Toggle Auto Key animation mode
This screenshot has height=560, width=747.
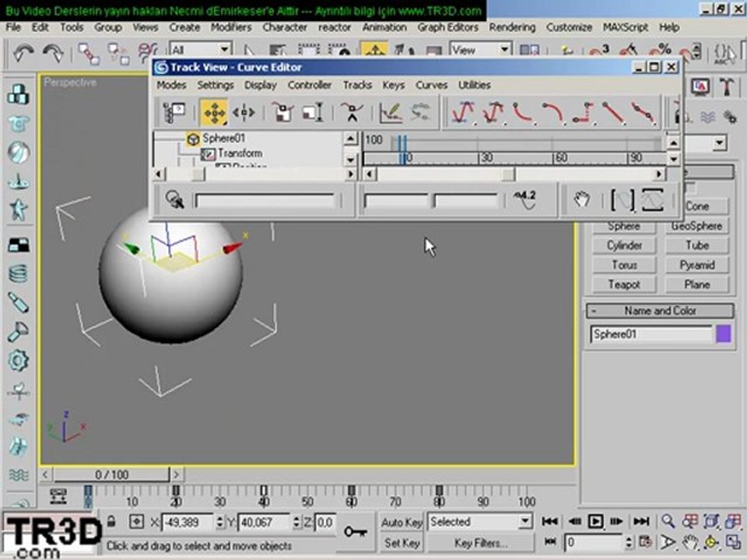402,523
